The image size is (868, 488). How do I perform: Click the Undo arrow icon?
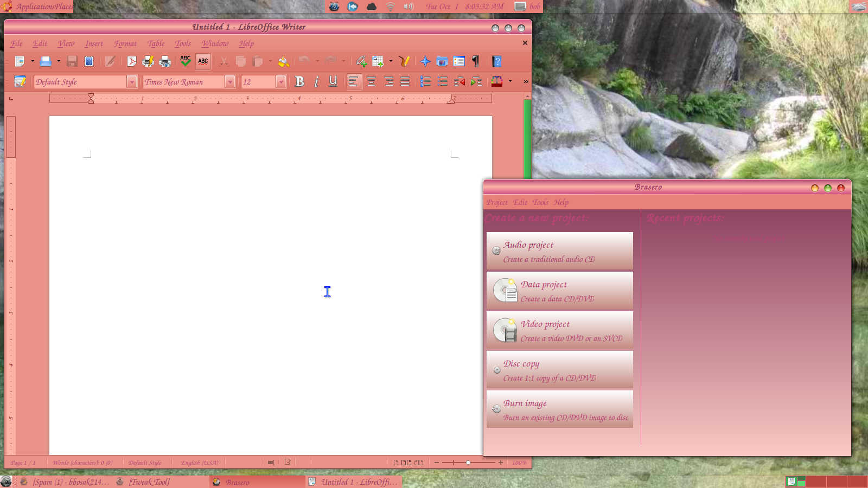304,61
